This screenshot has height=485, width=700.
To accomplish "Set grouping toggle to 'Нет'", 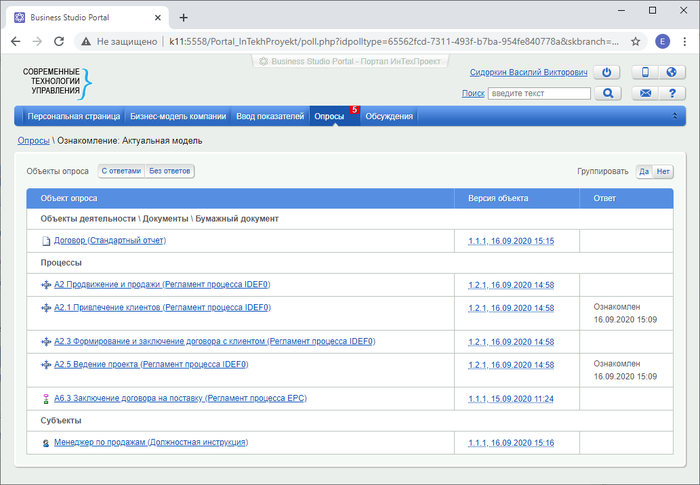I will click(663, 171).
